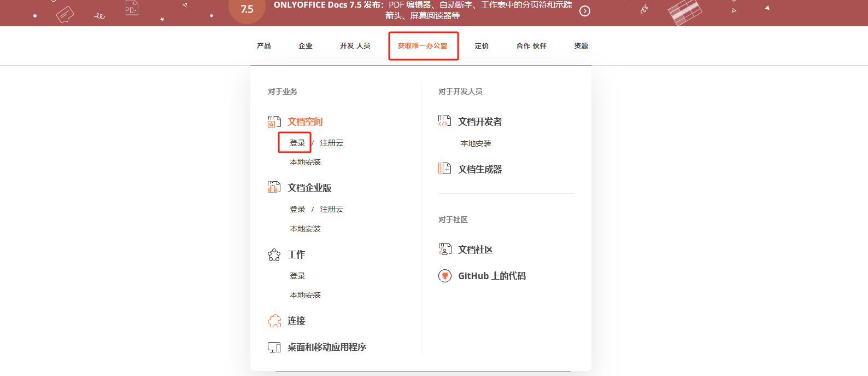This screenshot has height=376, width=868.
Task: Click the 对于社区 section heading
Action: (453, 219)
